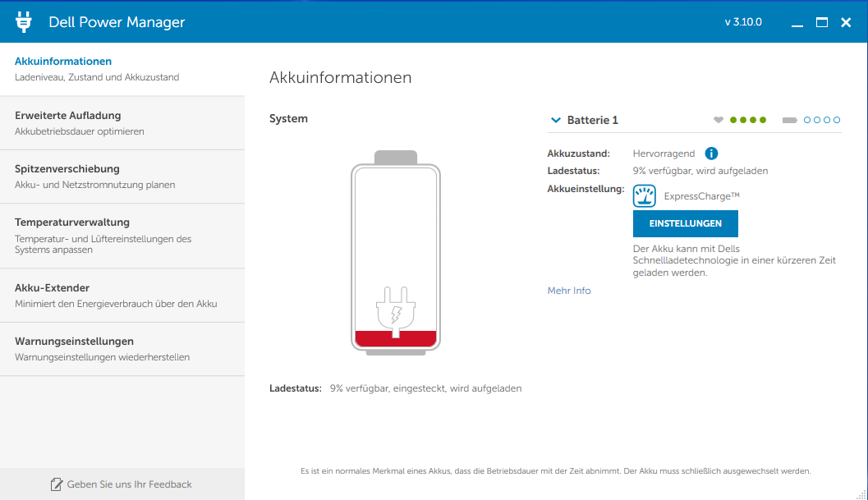
Task: Click the Dell Power Manager plug logo
Action: click(23, 22)
